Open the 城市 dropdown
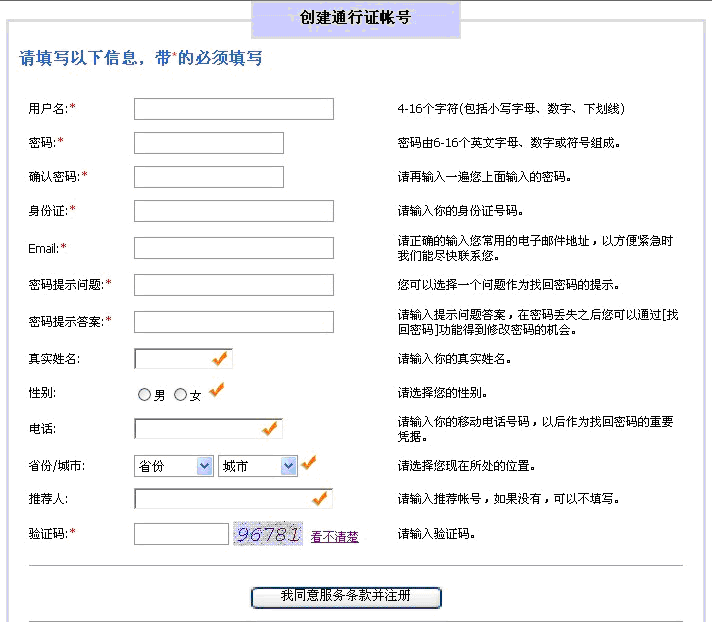 click(258, 466)
